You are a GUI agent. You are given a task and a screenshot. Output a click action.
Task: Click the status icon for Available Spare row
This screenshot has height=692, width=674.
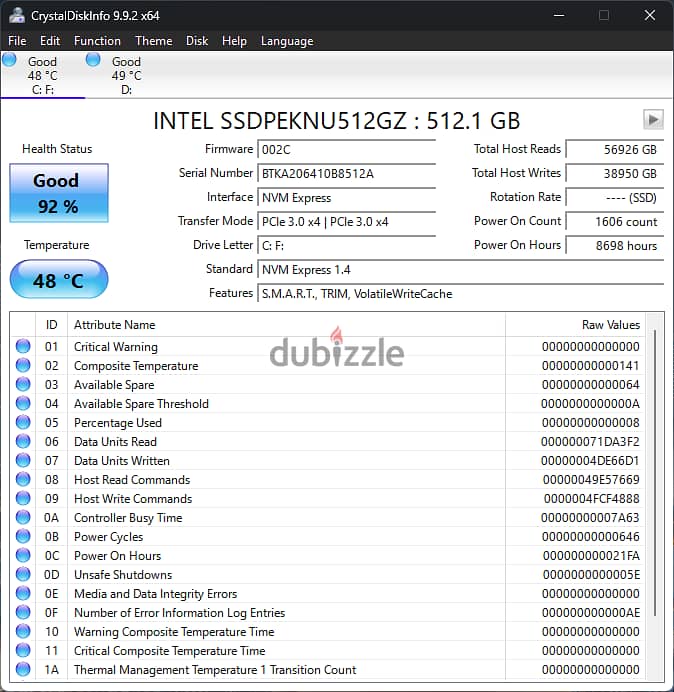[23, 384]
